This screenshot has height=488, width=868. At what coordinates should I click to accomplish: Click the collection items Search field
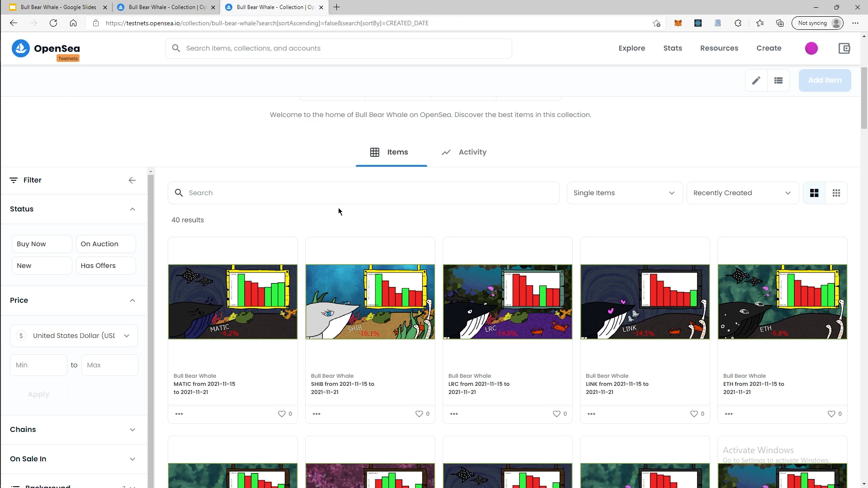pos(363,193)
